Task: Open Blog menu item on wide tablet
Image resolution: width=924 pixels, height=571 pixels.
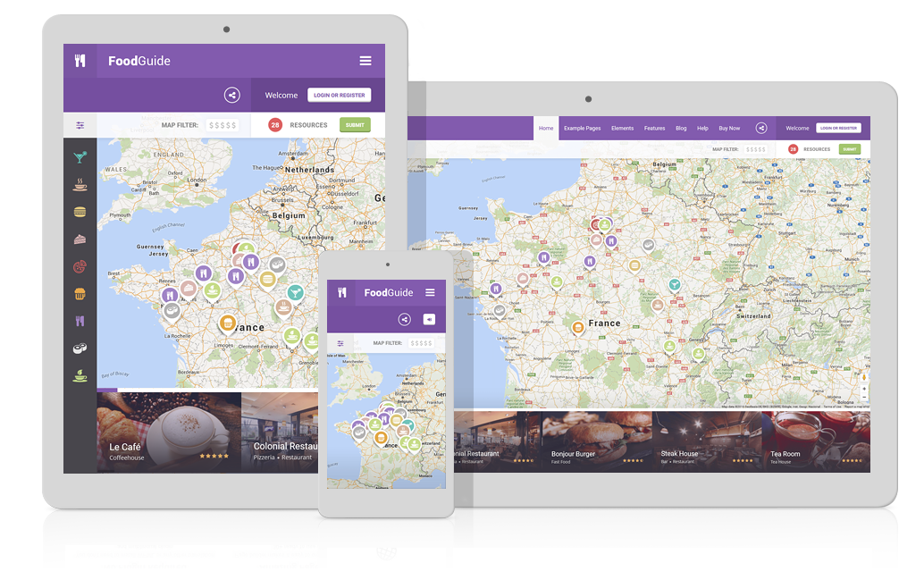Action: pyautogui.click(x=681, y=128)
